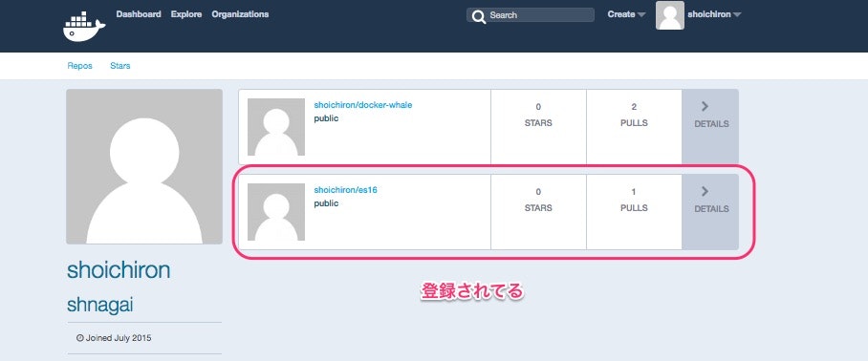Click the es16 repository avatar

click(276, 212)
